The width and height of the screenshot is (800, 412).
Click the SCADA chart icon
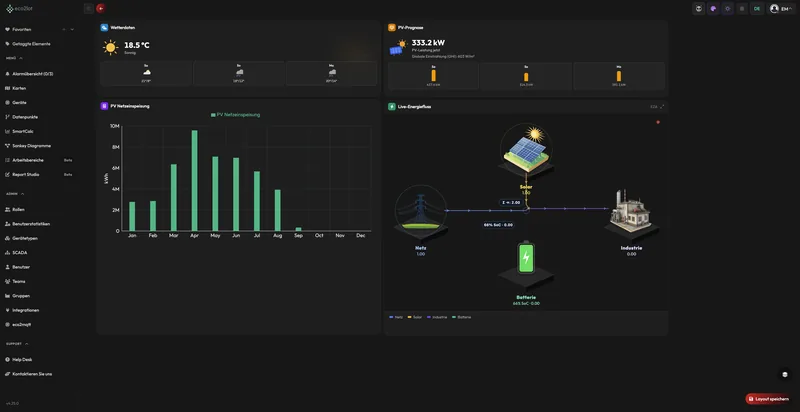pos(7,252)
